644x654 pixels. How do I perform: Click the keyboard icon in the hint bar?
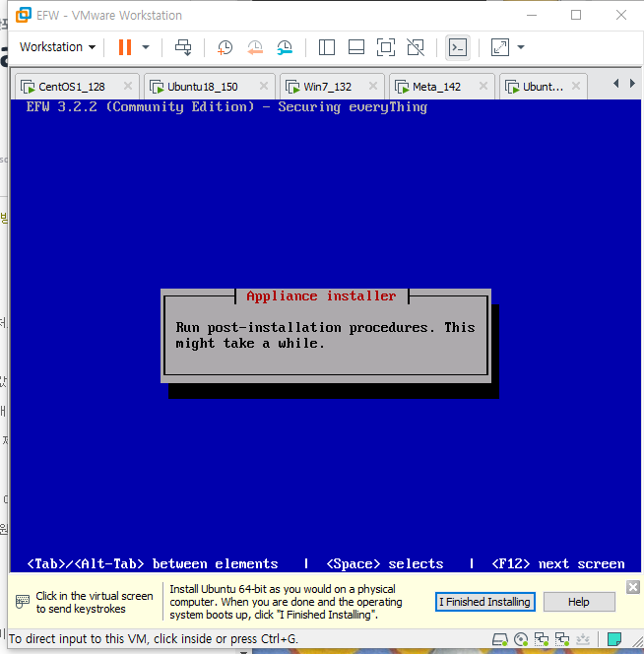point(23,602)
